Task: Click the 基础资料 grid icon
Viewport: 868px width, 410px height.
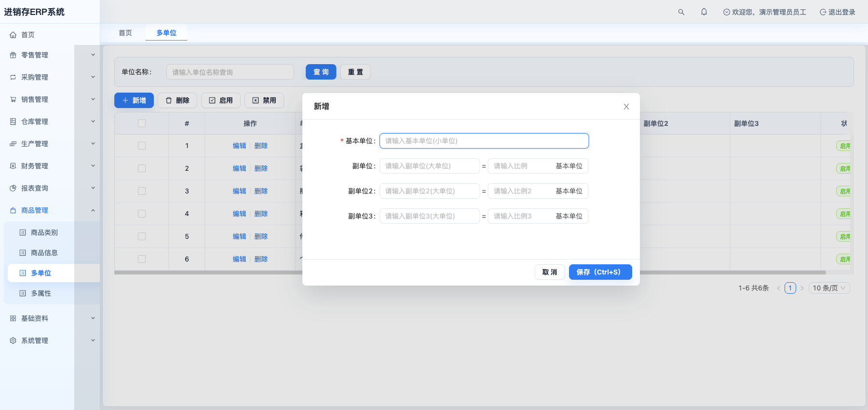Action: pyautogui.click(x=13, y=318)
